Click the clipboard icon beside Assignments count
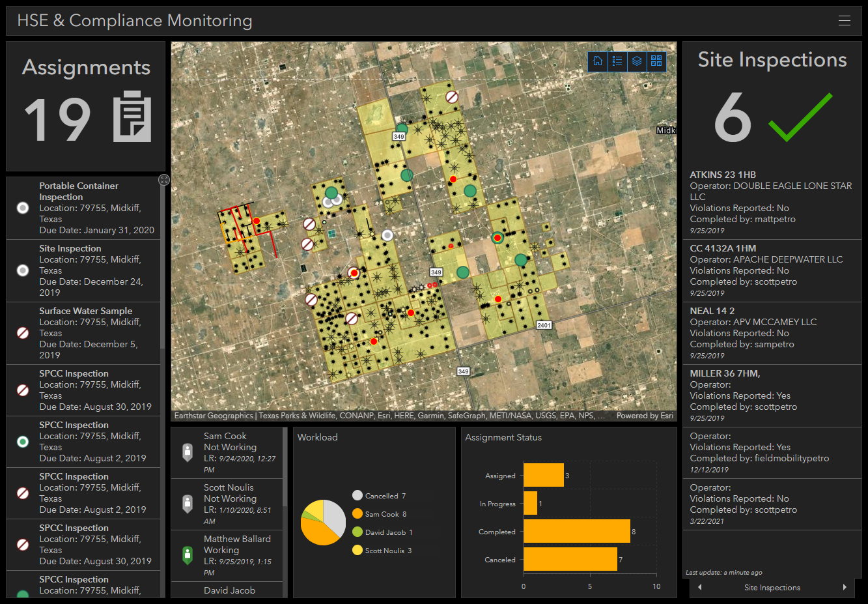This screenshot has height=604, width=868. click(132, 117)
